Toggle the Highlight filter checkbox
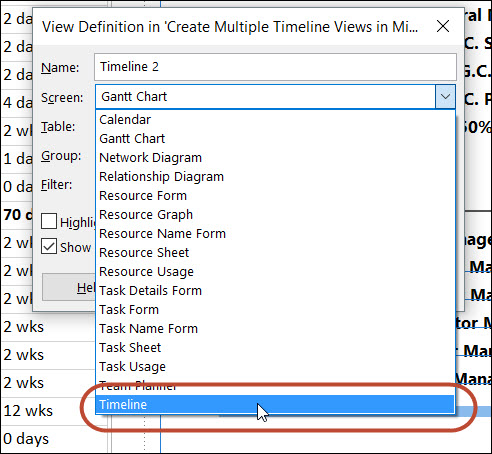 [49, 221]
